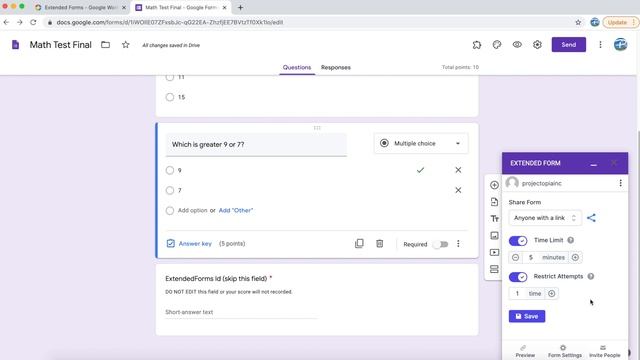Open a new browser tab

point(240,7)
